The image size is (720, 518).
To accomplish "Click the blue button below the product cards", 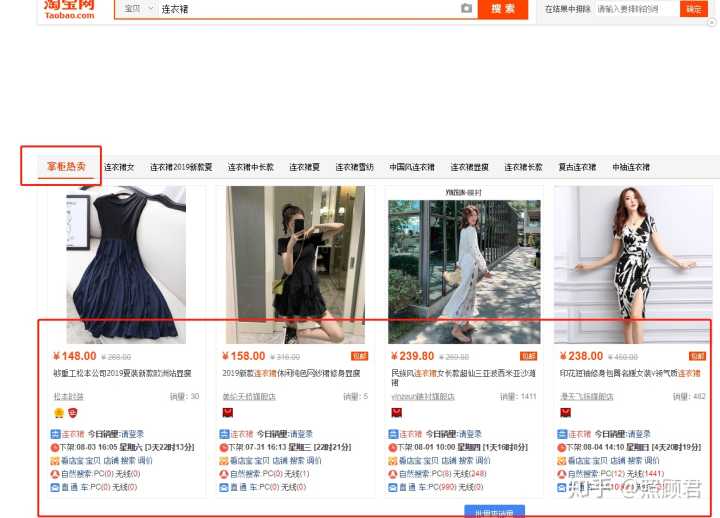I will (x=495, y=512).
